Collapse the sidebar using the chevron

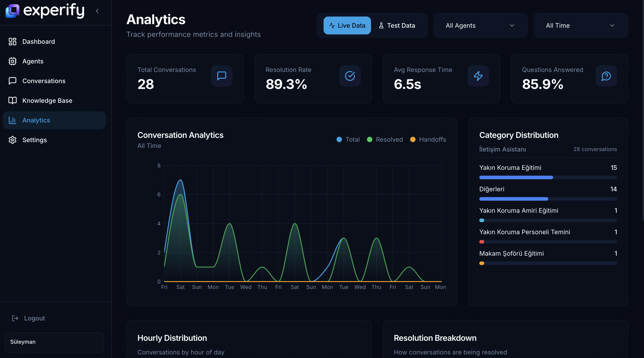pyautogui.click(x=97, y=11)
